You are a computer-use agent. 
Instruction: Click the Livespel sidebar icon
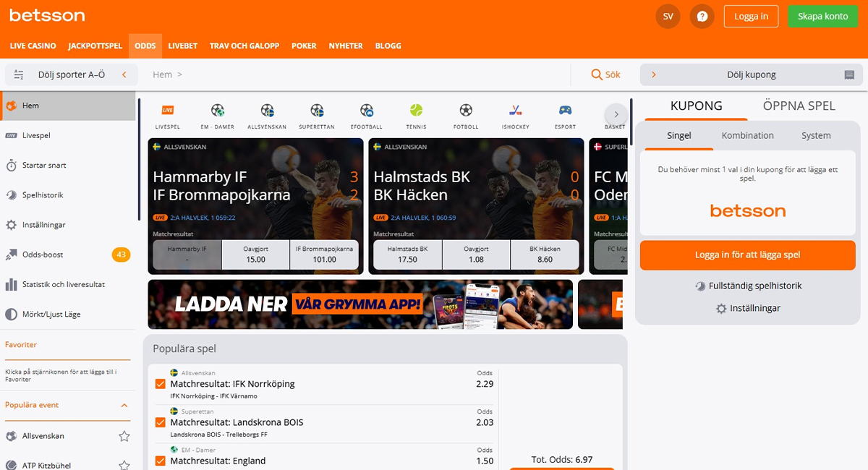[11, 135]
